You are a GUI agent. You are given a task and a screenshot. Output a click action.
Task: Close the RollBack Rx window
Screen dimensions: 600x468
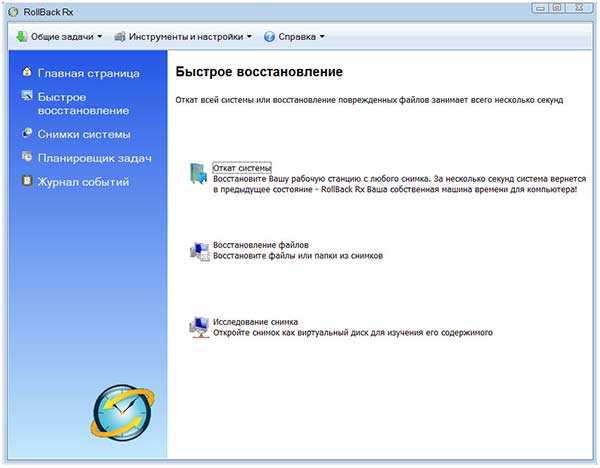coord(580,8)
